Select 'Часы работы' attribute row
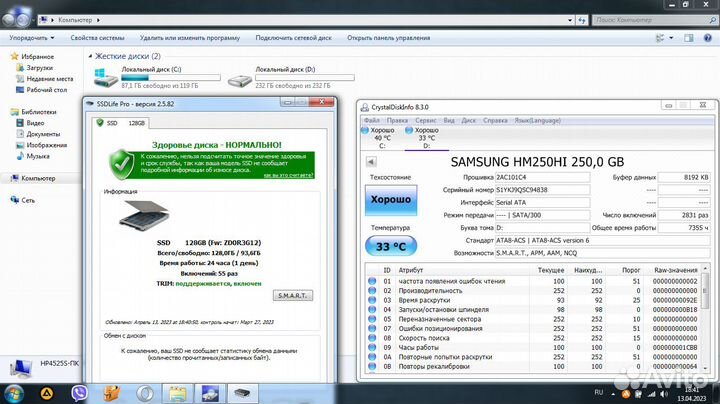 (533, 348)
